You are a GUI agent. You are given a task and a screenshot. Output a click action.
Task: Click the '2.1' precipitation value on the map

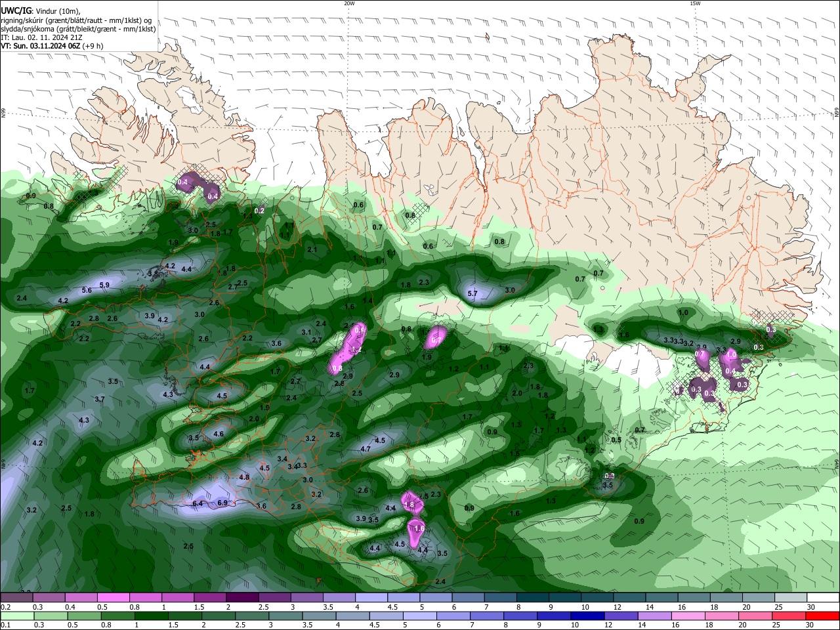point(312,249)
